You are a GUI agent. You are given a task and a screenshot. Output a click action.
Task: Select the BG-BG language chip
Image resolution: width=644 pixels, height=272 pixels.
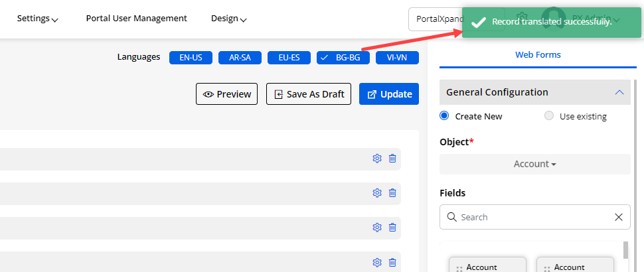click(343, 58)
